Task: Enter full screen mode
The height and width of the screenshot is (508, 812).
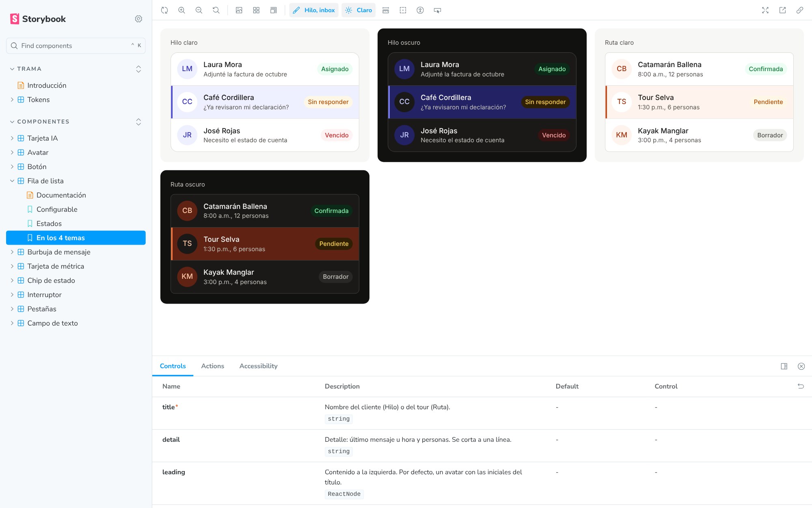Action: [x=765, y=10]
